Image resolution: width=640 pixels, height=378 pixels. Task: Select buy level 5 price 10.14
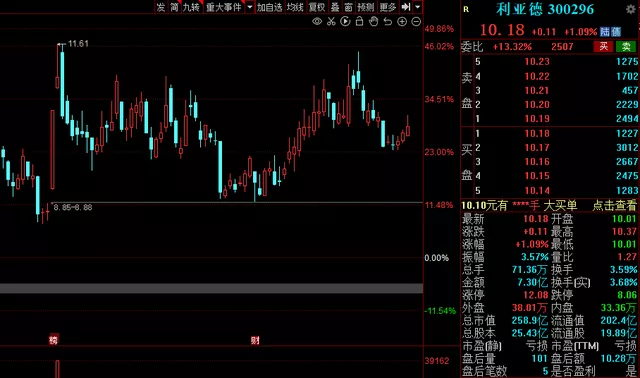[x=537, y=190]
